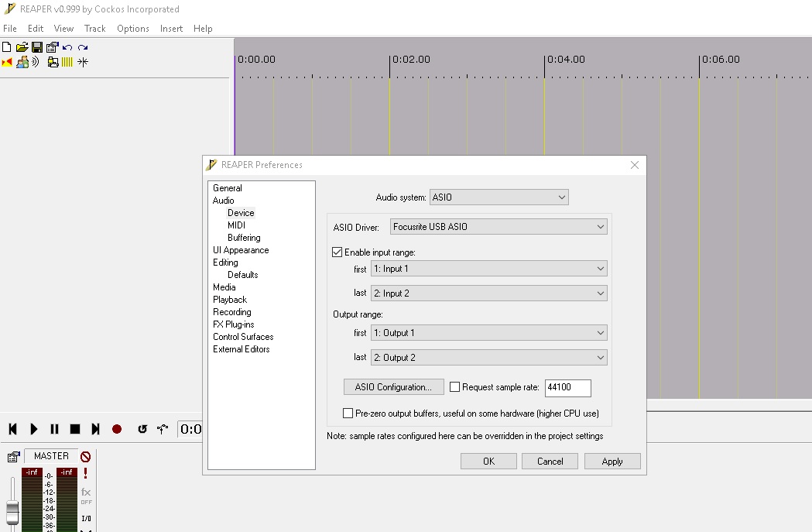Open the Options menu

pos(133,29)
